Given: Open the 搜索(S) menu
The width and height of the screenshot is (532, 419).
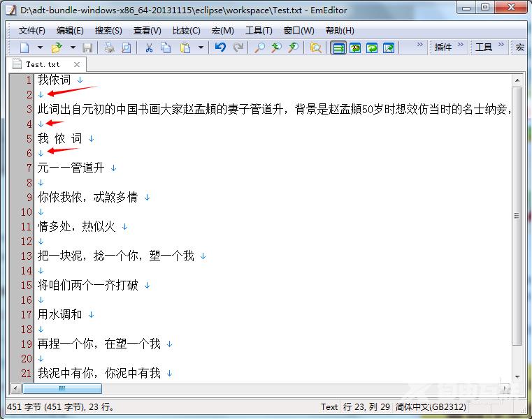Looking at the screenshot, I should 108,31.
